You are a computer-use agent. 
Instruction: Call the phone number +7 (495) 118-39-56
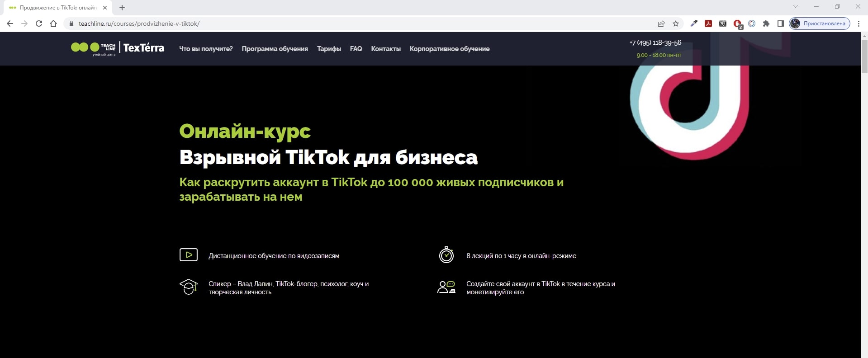(x=655, y=42)
